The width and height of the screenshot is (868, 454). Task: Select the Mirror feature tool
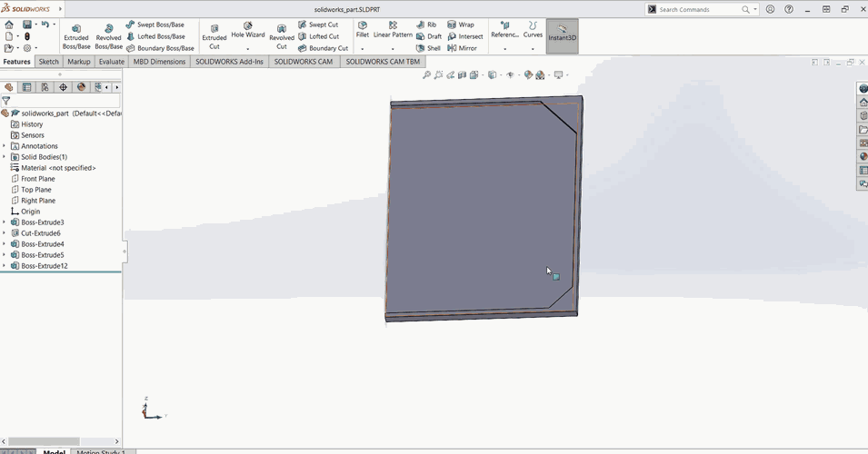[462, 48]
